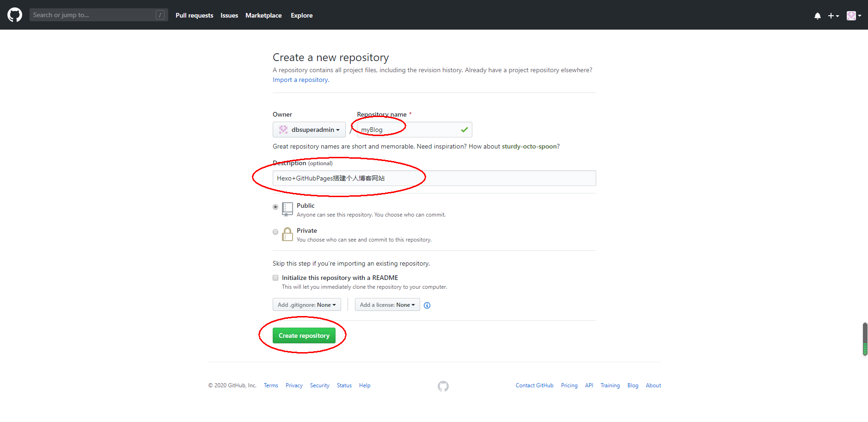
Task: Open the plus create-new menu
Action: click(833, 16)
